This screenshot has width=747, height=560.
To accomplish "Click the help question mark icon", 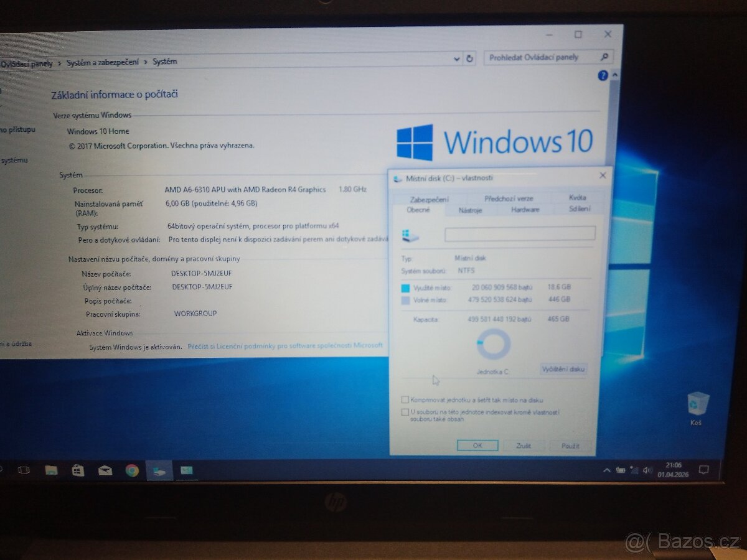I will click(x=603, y=76).
